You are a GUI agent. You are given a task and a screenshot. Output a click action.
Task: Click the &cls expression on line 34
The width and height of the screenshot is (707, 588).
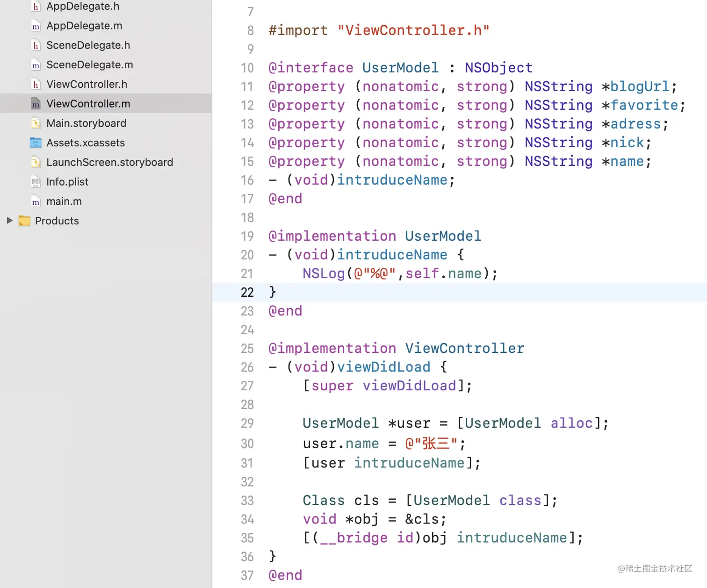422,519
